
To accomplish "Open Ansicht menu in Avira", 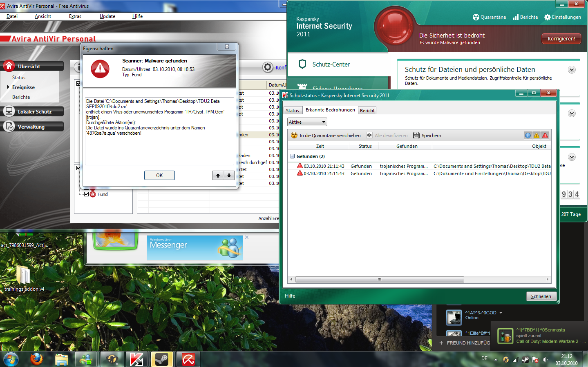I will pyautogui.click(x=43, y=16).
